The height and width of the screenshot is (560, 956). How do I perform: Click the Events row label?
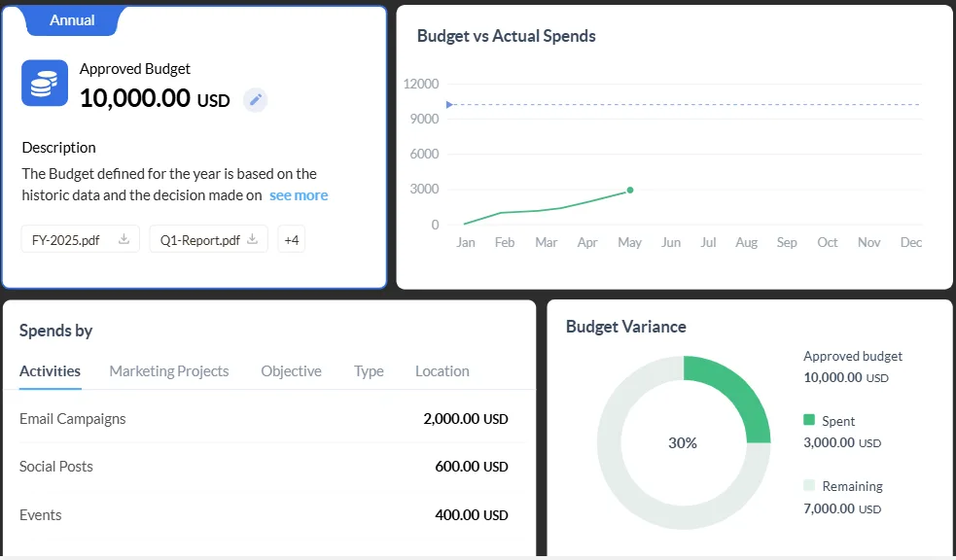[40, 515]
